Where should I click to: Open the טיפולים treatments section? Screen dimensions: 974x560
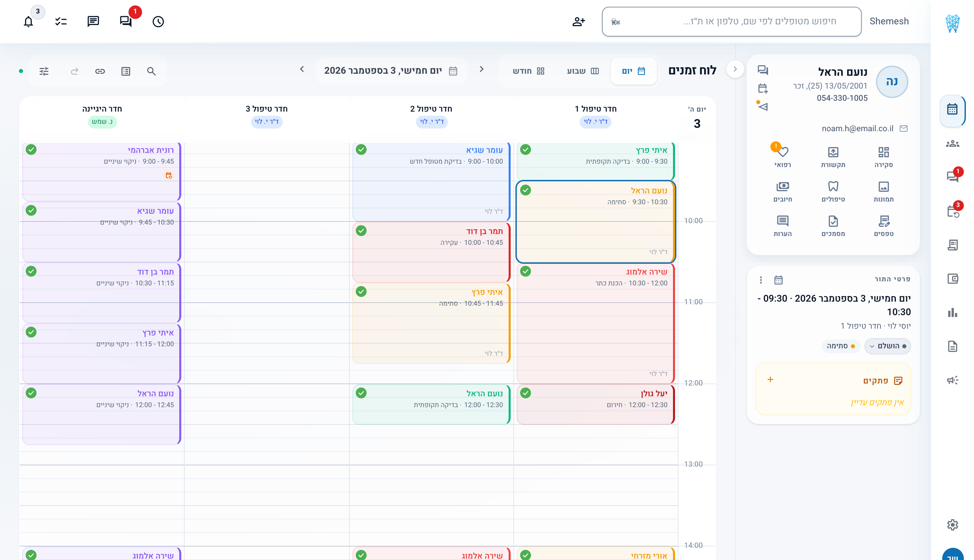[x=833, y=191]
